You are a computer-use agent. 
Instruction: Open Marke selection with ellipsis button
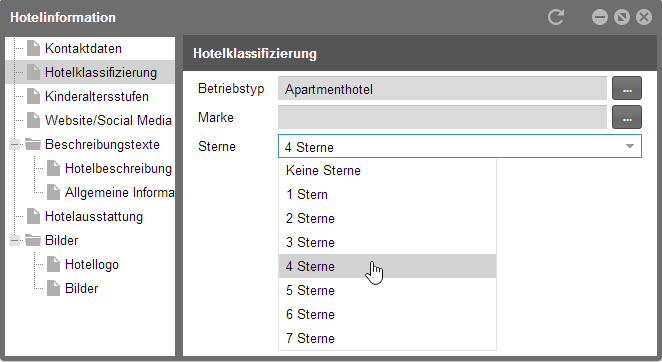pyautogui.click(x=627, y=117)
